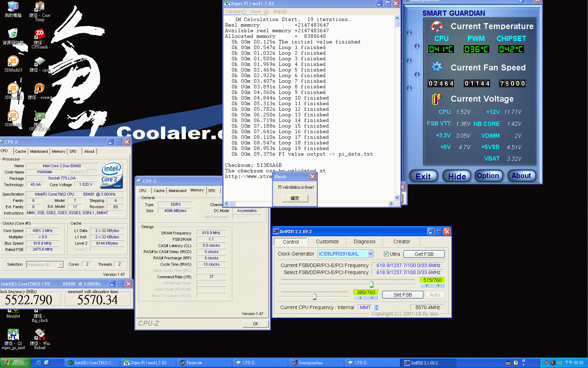Click Super PI vertical scrollbar down arrow
The width and height of the screenshot is (588, 368).
(397, 197)
